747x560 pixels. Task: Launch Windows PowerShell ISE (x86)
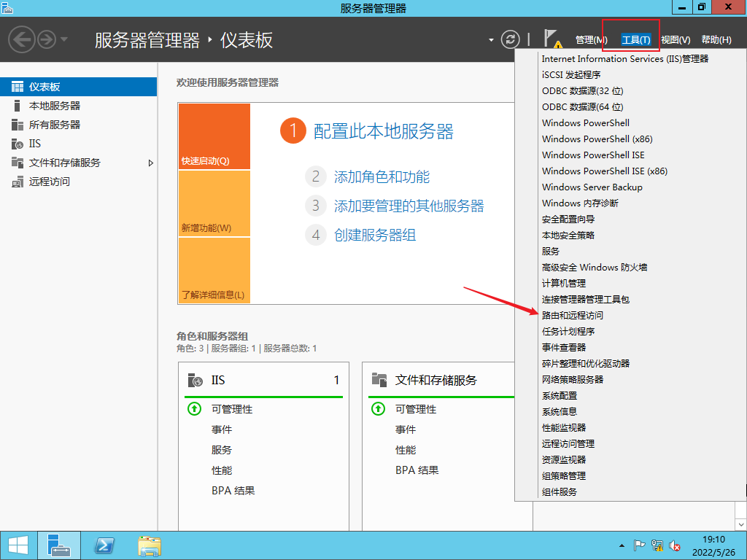605,171
